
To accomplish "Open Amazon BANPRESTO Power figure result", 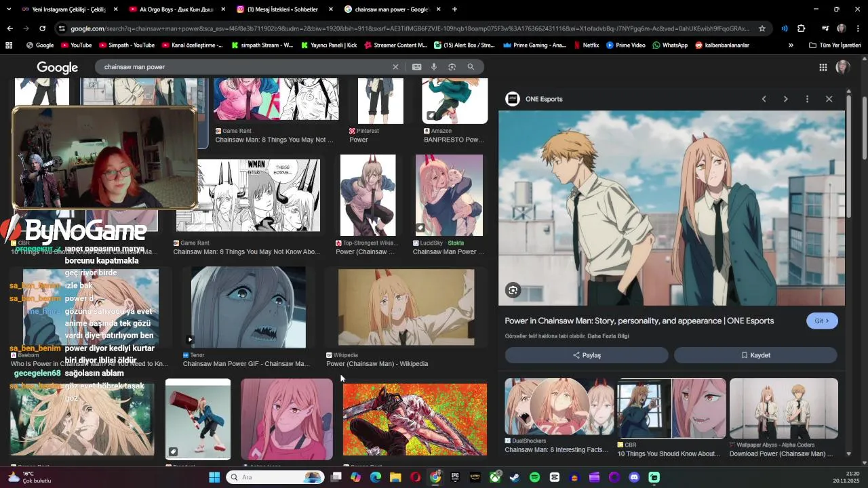I will 454,100.
